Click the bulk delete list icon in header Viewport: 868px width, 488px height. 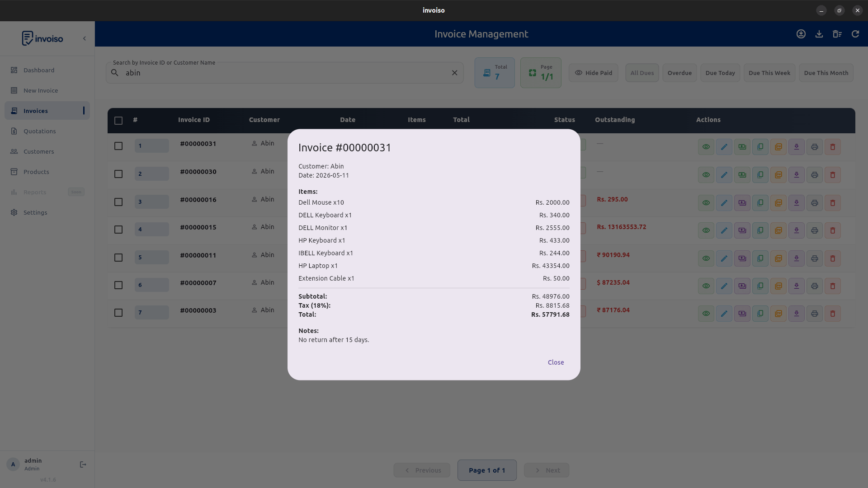click(837, 34)
